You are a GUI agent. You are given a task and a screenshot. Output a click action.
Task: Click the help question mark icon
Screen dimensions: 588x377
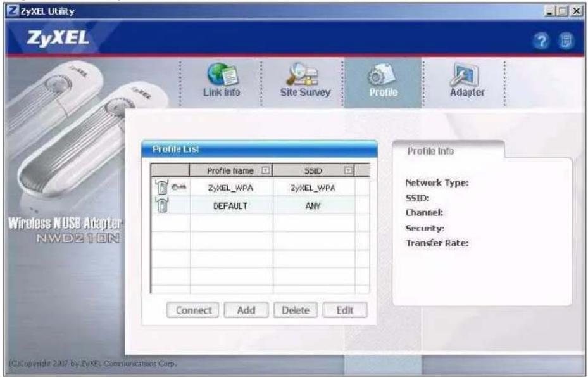tap(541, 41)
